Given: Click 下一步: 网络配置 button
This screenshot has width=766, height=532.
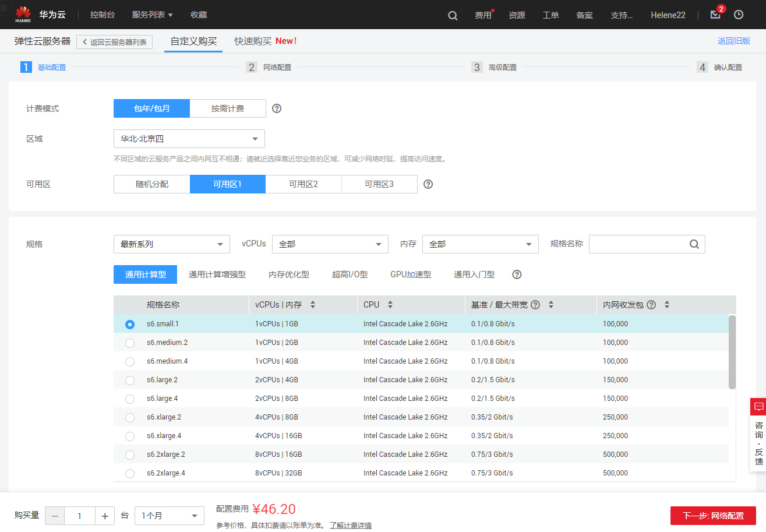Looking at the screenshot, I should [x=713, y=516].
